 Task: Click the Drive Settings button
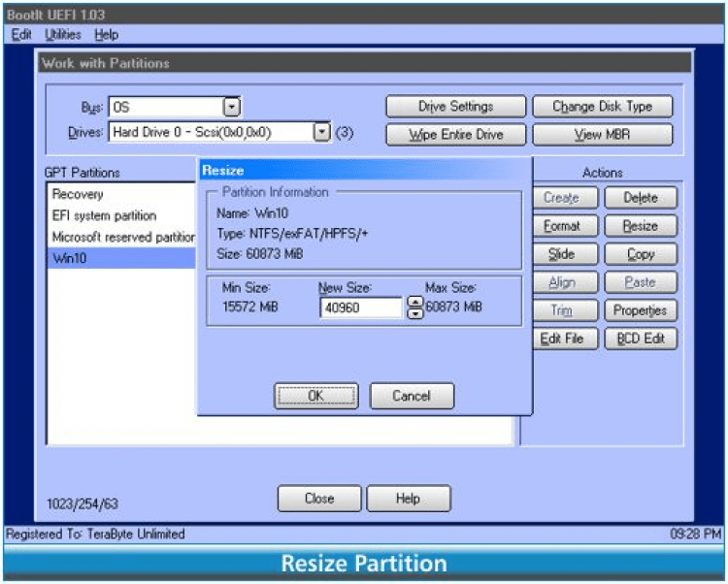(455, 107)
